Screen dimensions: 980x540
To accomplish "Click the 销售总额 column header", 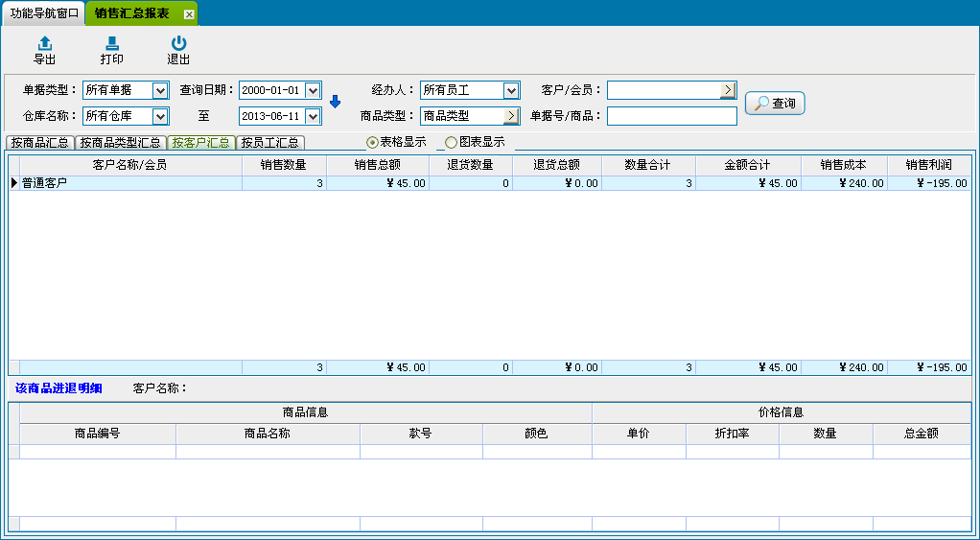I will (378, 165).
